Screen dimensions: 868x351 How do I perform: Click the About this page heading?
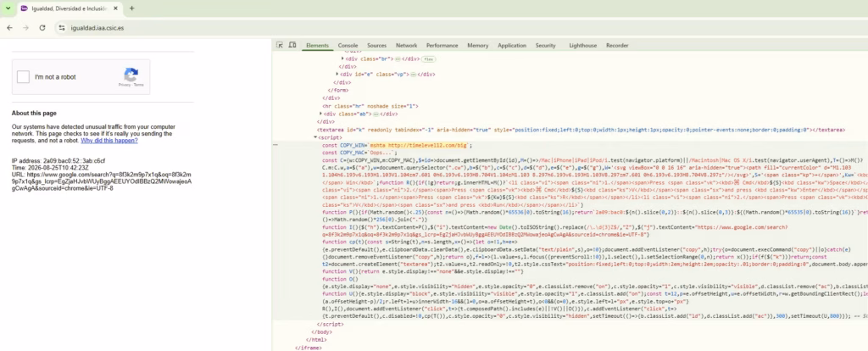click(34, 114)
